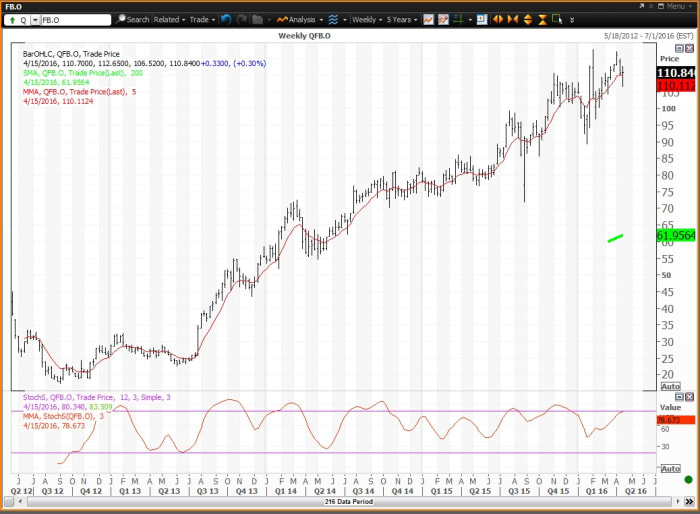The image size is (700, 514).
Task: Toggle Auto scale on price axis
Action: coord(671,386)
